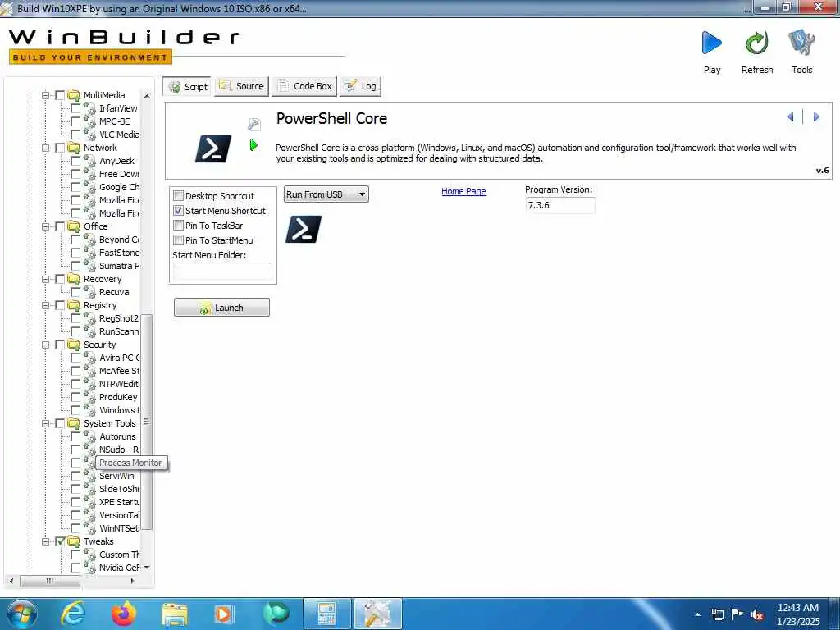Click the Security folder icon

(x=74, y=345)
